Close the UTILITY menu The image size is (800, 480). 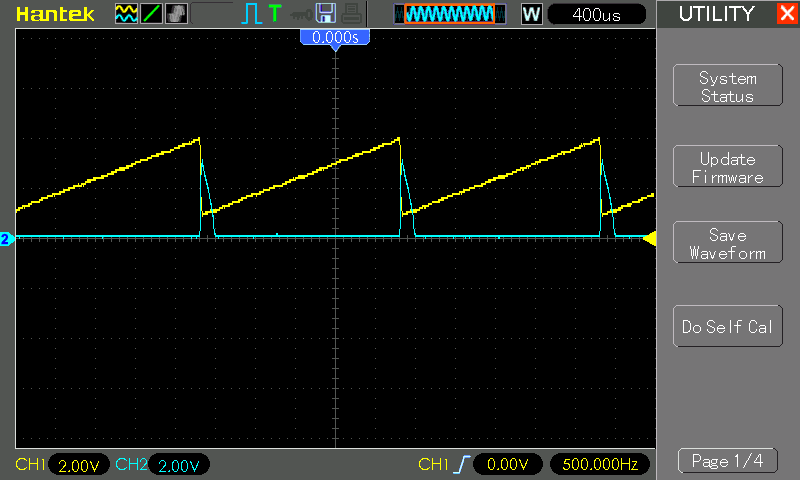(787, 13)
